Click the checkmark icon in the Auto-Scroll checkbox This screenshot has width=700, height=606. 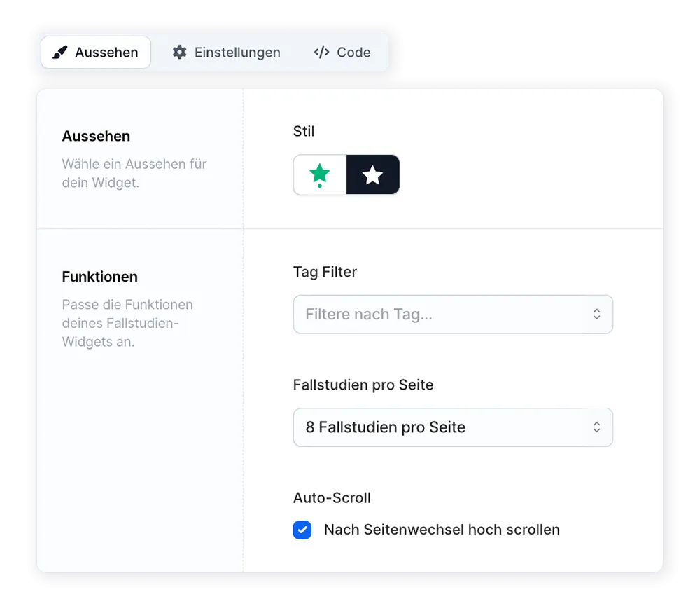[x=302, y=530]
